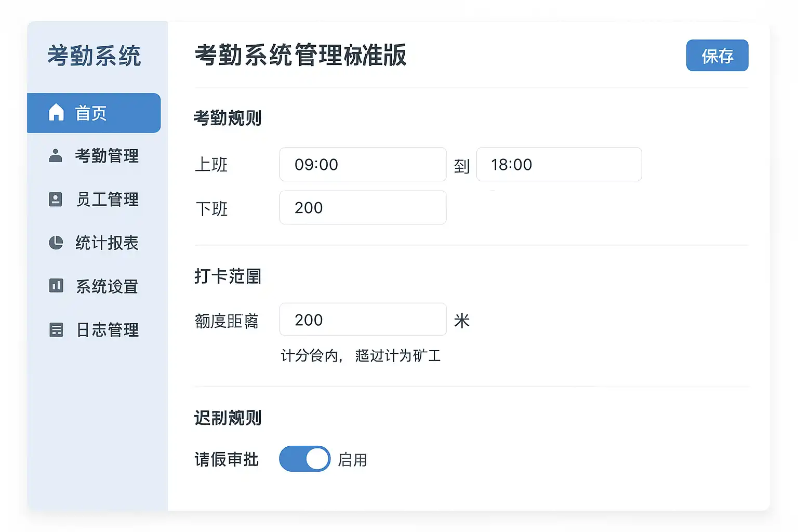This screenshot has height=532, width=798.
Task: Open the 考勤管理 menu item
Action: tap(107, 156)
